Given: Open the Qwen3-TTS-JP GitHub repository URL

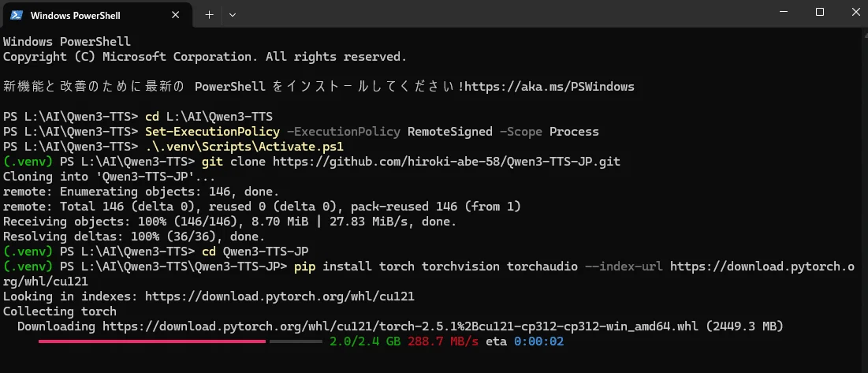Looking at the screenshot, I should point(447,162).
